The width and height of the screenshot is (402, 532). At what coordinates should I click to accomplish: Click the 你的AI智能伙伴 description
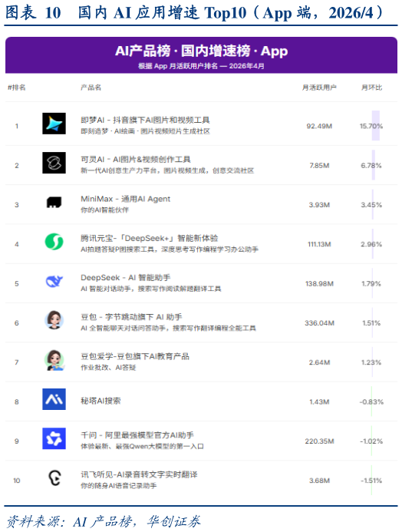[x=105, y=210]
